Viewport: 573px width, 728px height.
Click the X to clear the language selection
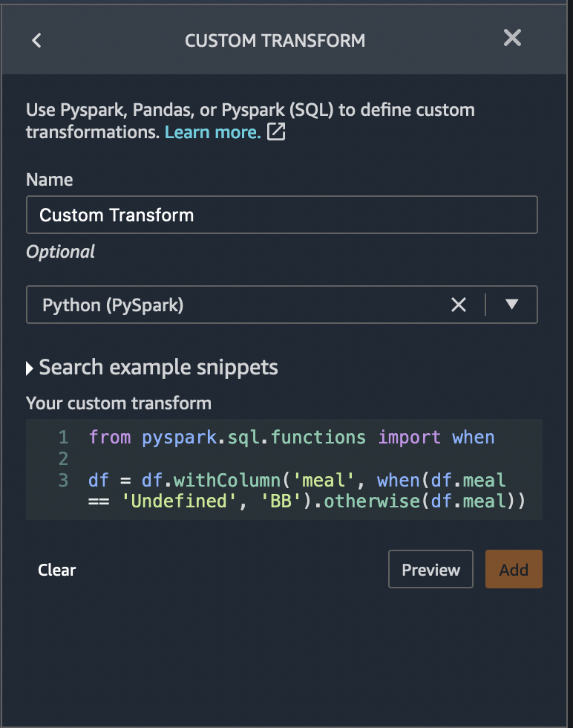458,305
